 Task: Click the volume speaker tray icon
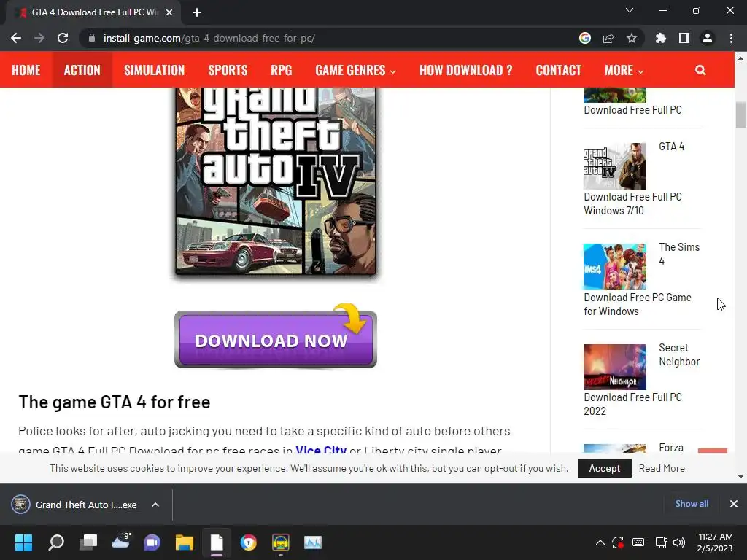[679, 542]
